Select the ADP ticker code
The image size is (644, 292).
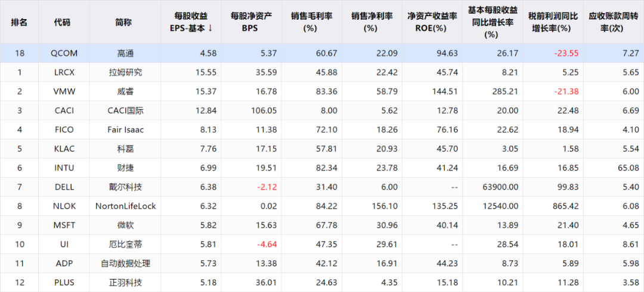[x=64, y=263]
